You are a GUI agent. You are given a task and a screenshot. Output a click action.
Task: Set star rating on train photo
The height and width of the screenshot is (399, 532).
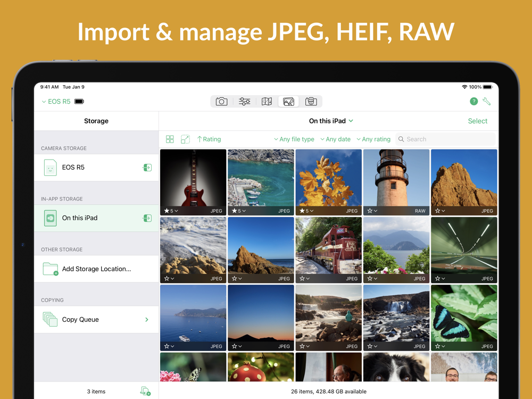pyautogui.click(x=304, y=279)
